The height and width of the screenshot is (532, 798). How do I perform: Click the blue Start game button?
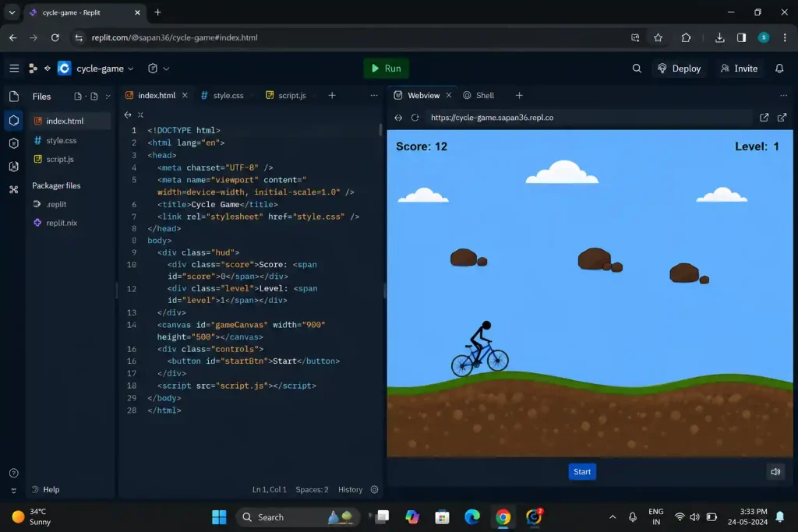coord(582,471)
